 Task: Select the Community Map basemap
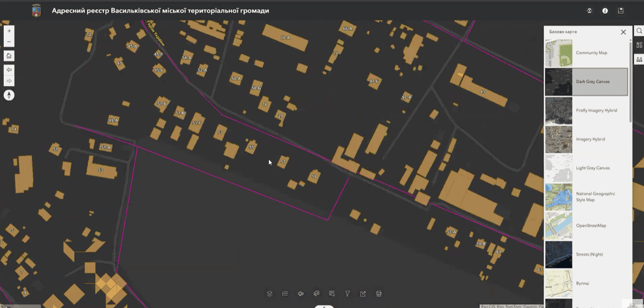pos(586,53)
